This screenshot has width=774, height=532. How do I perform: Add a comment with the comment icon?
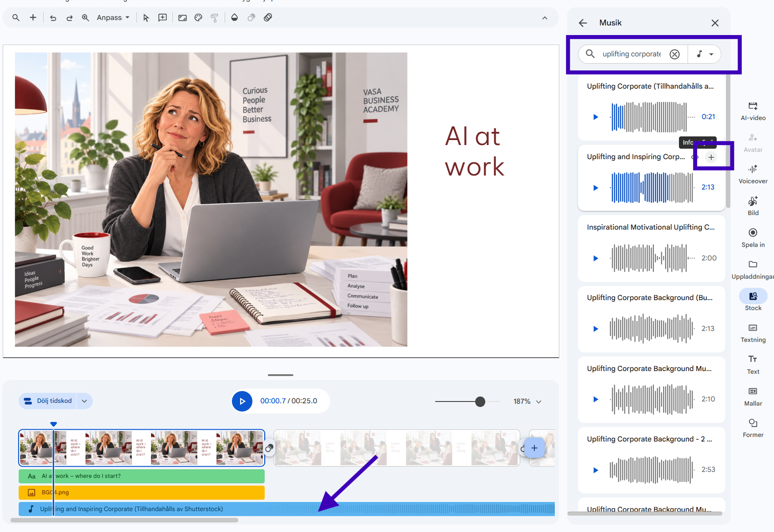(x=162, y=18)
